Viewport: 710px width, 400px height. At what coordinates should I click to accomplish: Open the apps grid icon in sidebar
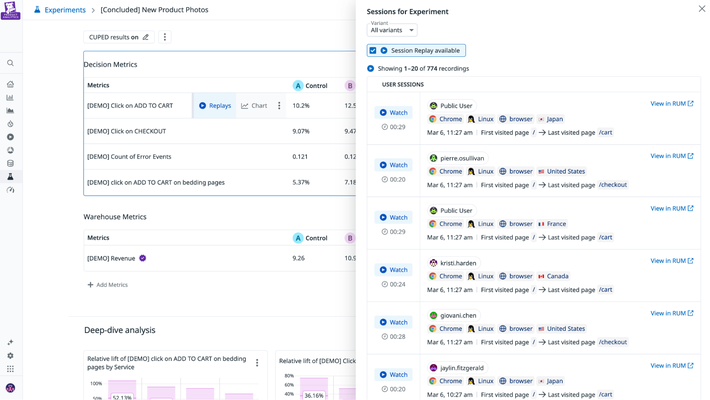[10, 369]
